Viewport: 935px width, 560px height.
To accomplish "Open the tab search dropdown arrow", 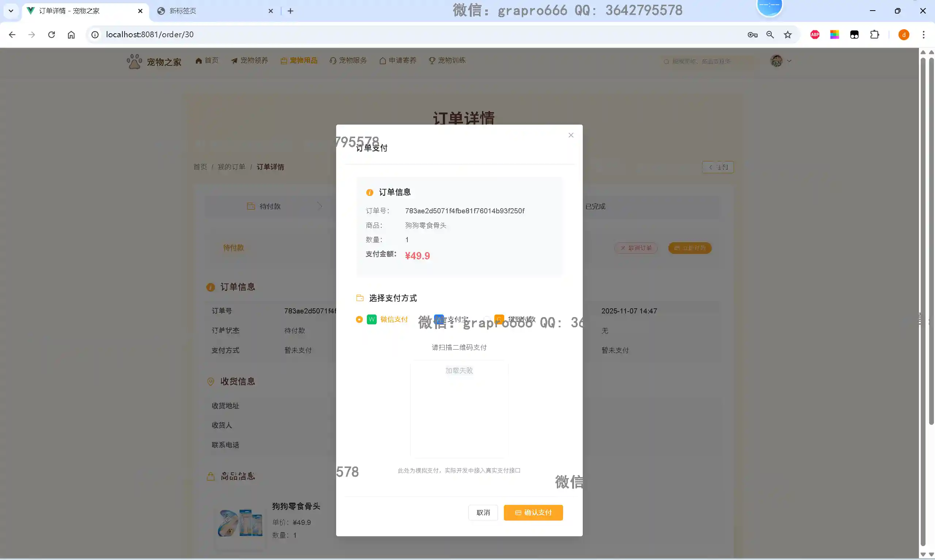I will (11, 11).
